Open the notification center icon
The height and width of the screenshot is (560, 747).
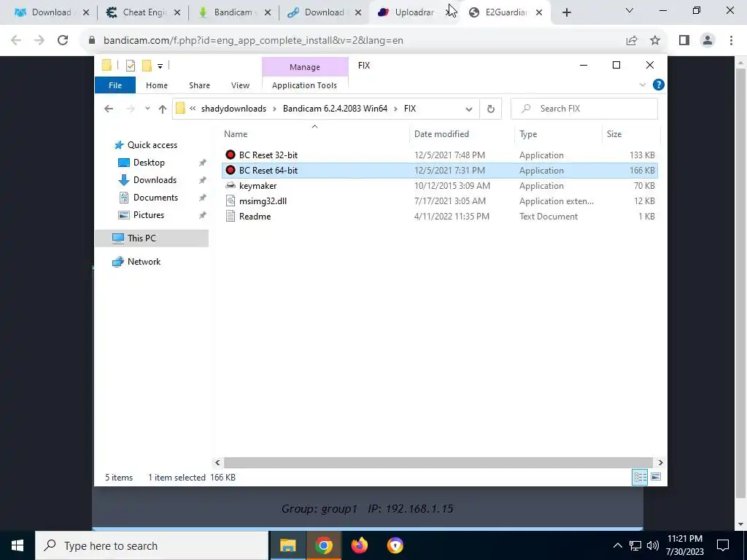pyautogui.click(x=723, y=545)
